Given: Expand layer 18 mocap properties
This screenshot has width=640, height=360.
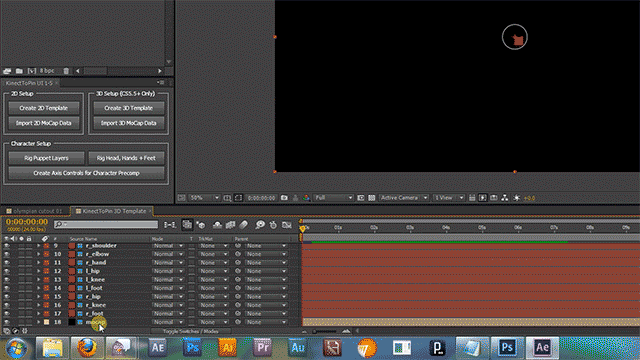Looking at the screenshot, I should [x=38, y=322].
